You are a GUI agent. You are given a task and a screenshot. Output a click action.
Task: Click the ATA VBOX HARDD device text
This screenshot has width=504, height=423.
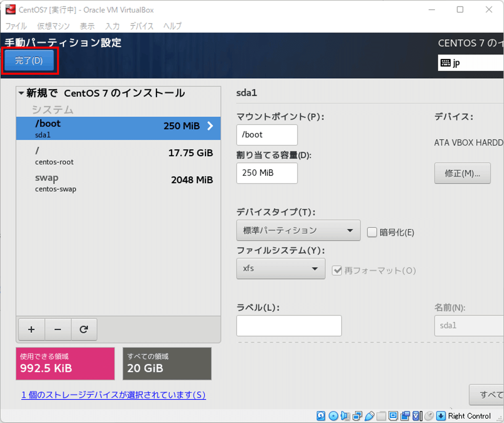click(469, 143)
